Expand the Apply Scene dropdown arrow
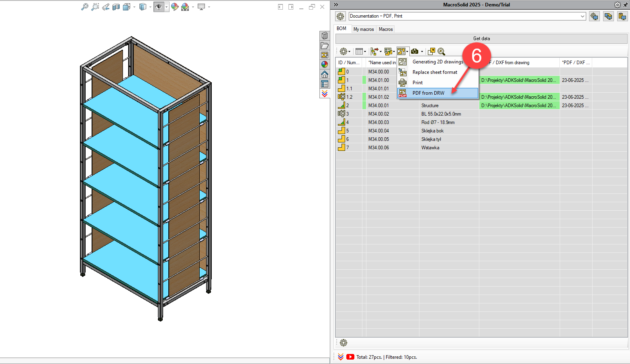The height and width of the screenshot is (364, 630). click(193, 7)
